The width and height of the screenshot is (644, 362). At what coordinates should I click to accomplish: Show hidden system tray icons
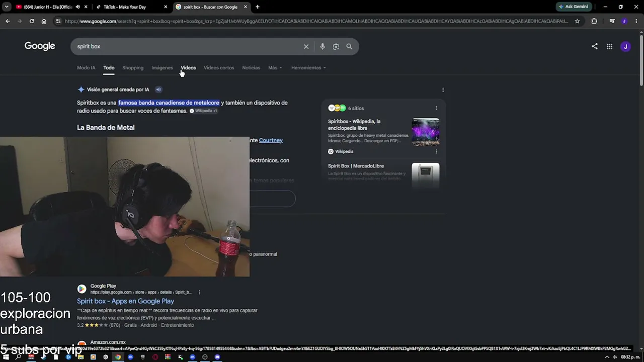coord(607,357)
